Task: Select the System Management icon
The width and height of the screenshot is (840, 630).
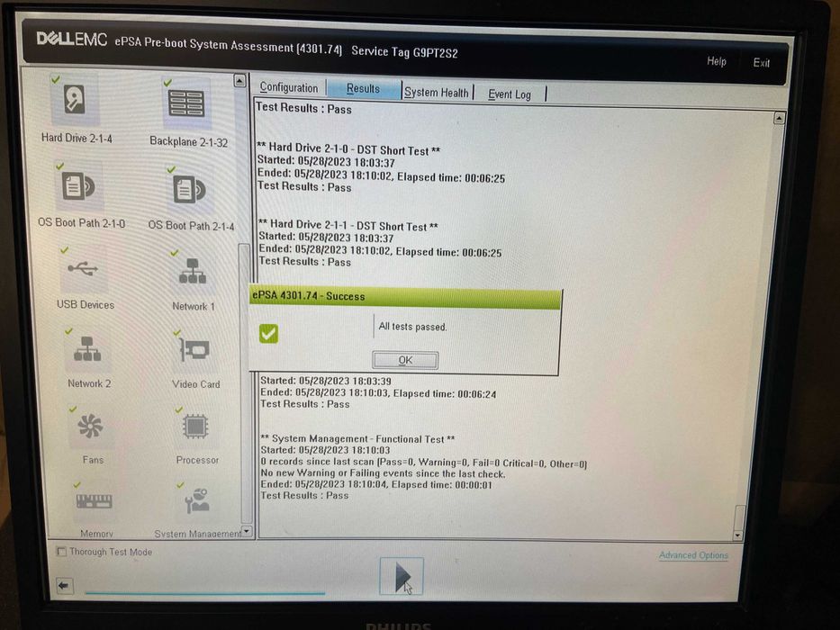Action: coord(197,501)
